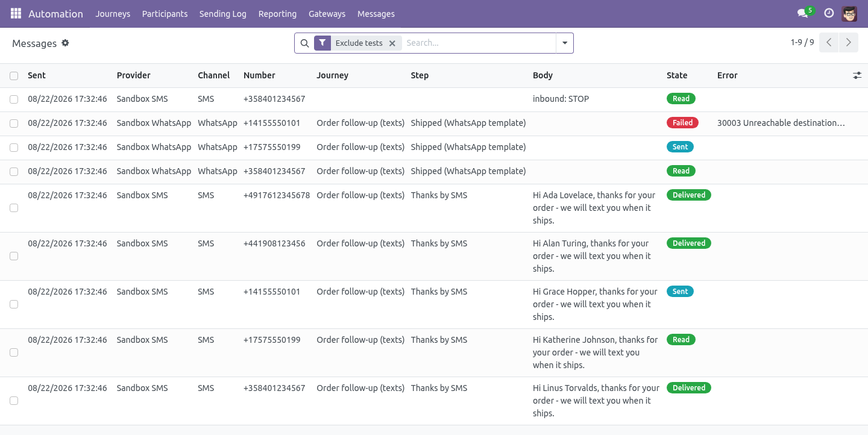Click the search magnifier icon
This screenshot has width=868, height=435.
coord(304,43)
